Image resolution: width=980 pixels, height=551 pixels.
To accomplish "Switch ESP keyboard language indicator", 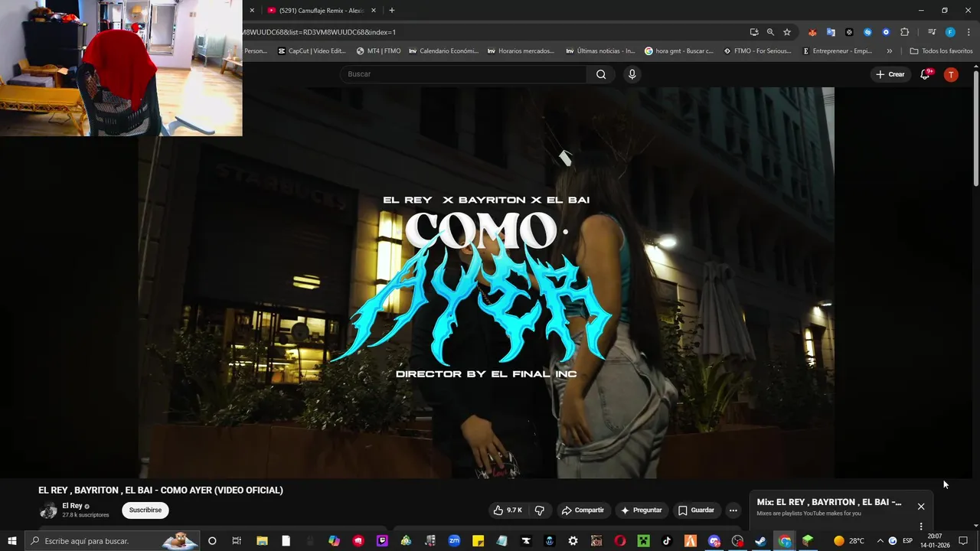I will coord(907,541).
